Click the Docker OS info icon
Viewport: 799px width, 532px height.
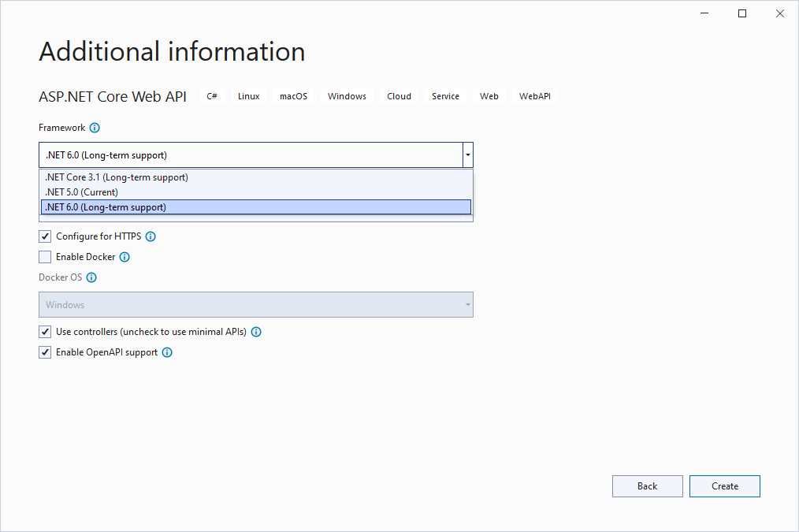tap(92, 277)
